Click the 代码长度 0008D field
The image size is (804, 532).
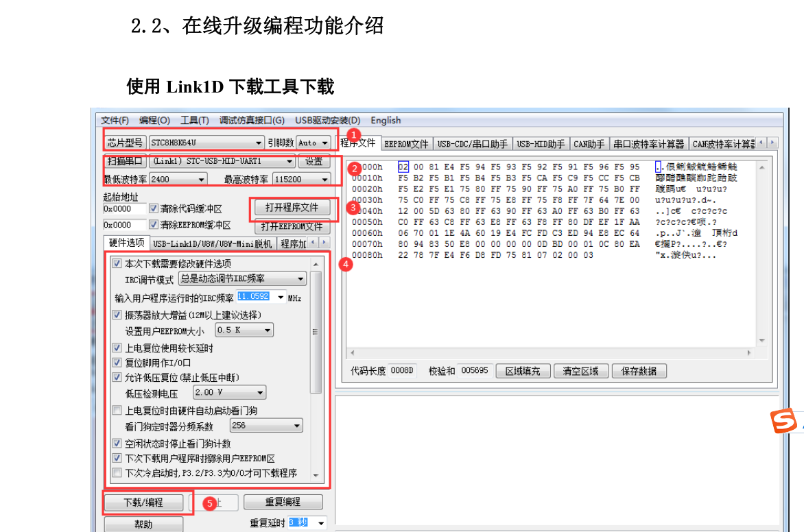point(402,371)
